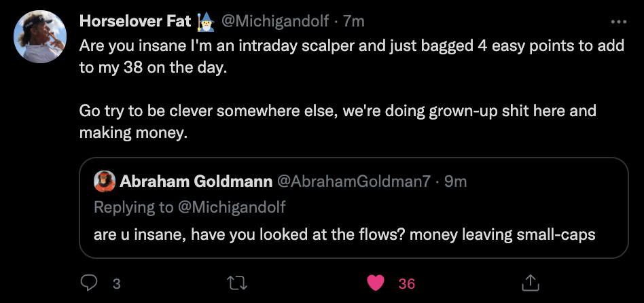Select the main tweet text about intraday scalper
The image size is (644, 303).
click(352, 56)
